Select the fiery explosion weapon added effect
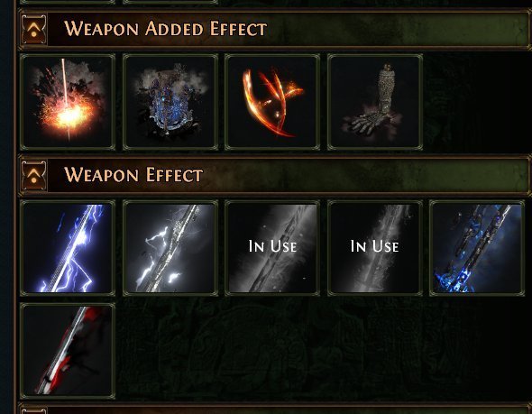Viewport: 532px width, 414px height. [x=68, y=102]
